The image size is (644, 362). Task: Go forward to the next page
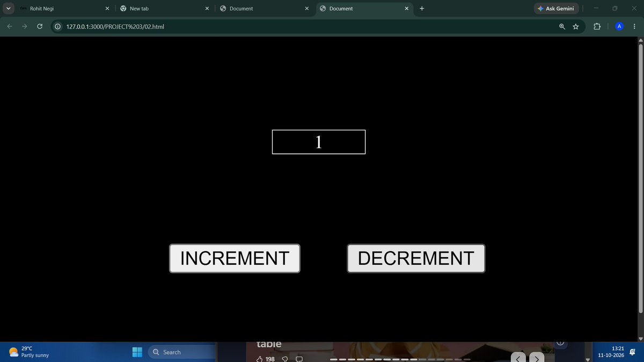click(25, 26)
